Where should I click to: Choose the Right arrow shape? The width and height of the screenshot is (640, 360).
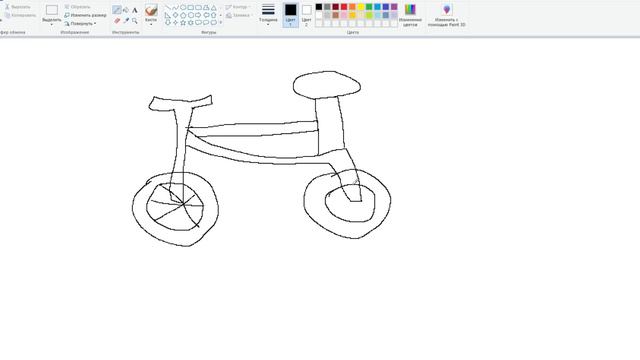tap(198, 15)
